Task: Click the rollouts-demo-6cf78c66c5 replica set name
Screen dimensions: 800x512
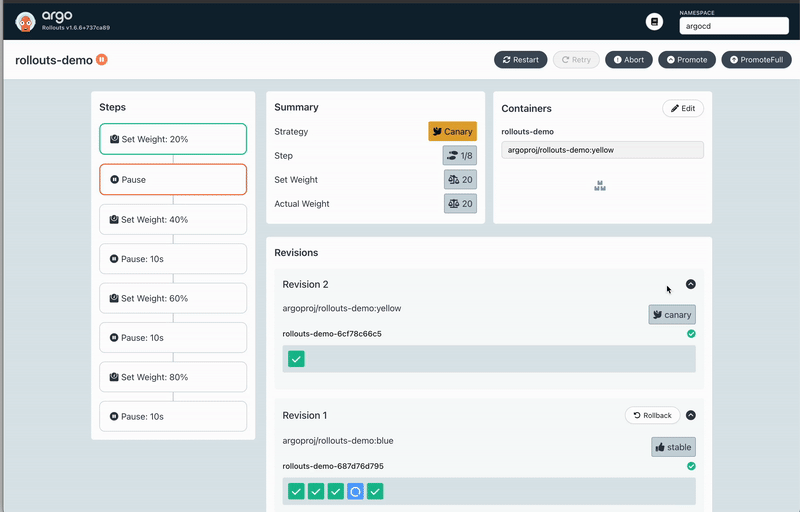Action: (332, 334)
